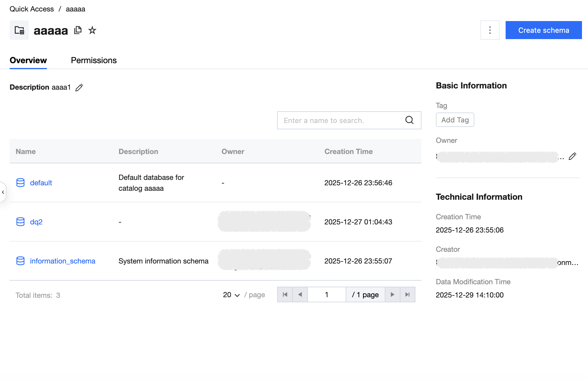Go to the first page
The image size is (588, 379).
[x=285, y=294]
